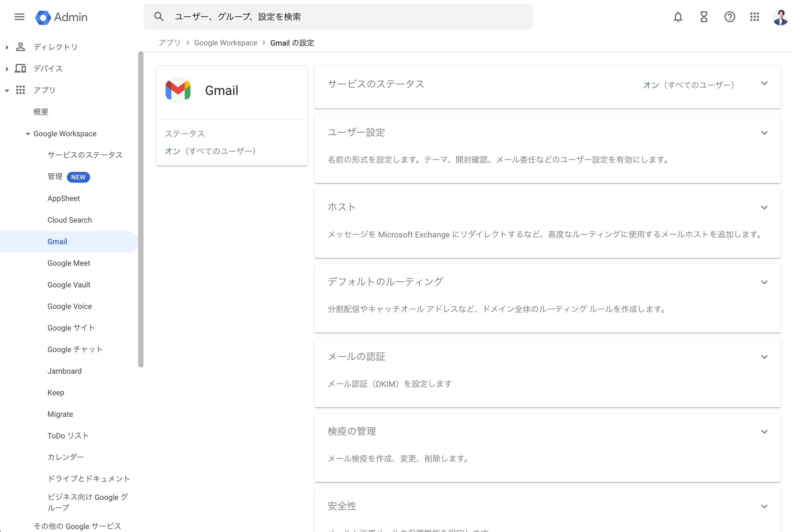
Task: Click the アプリ breadcrumb link
Action: [x=170, y=43]
